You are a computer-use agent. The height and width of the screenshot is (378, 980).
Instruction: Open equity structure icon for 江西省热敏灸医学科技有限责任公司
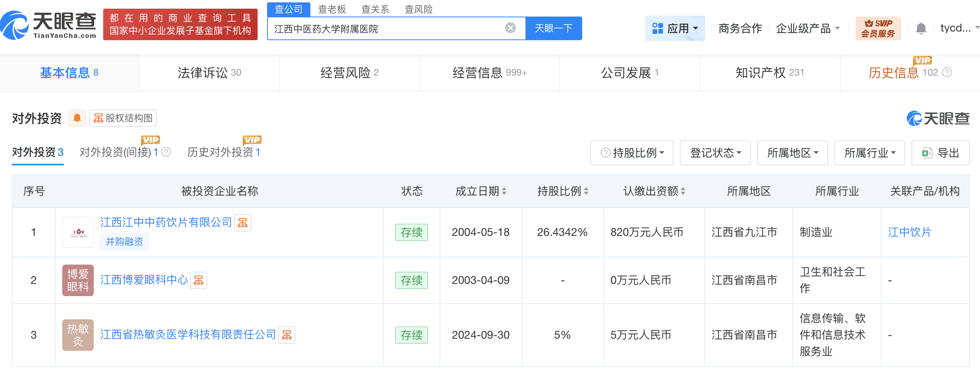pyautogui.click(x=287, y=335)
